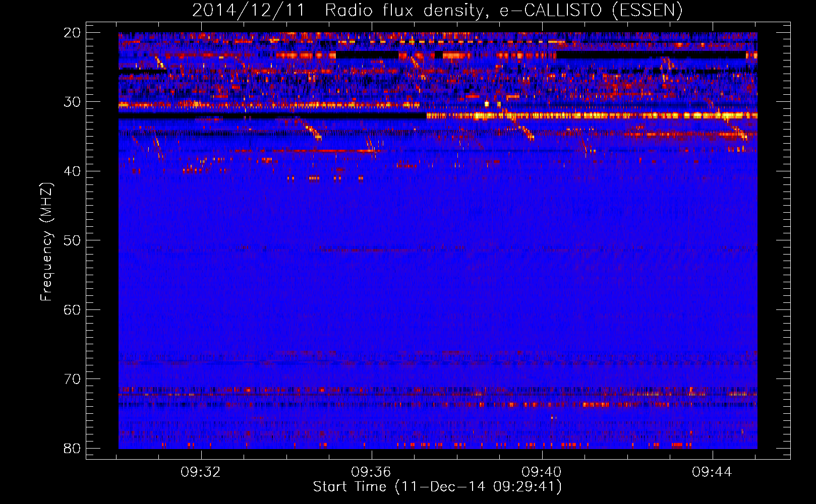Click the frequency tick label "20"
Image resolution: width=816 pixels, height=504 pixels.
pyautogui.click(x=72, y=33)
